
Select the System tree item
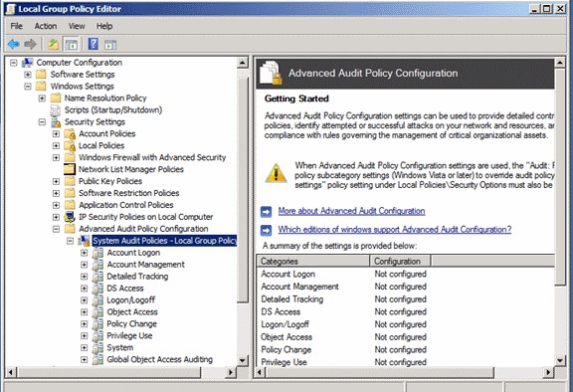coord(120,348)
